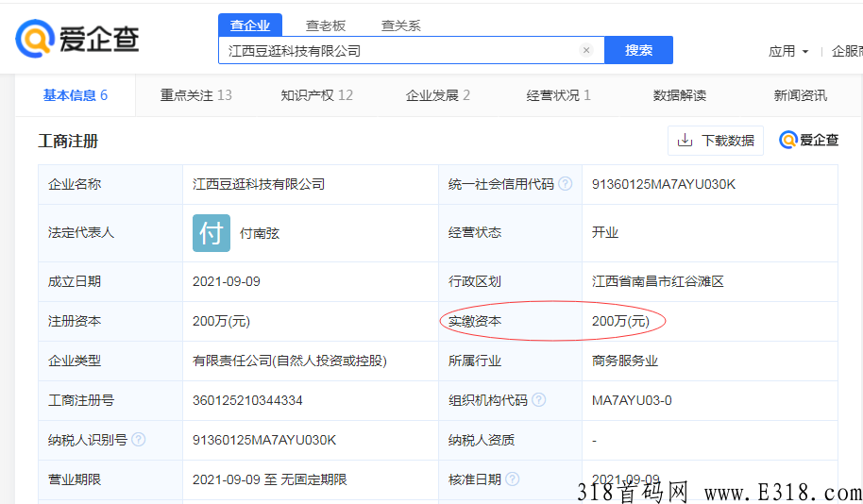Click the 工商注册 section heading
The image size is (863, 504).
coord(68,141)
